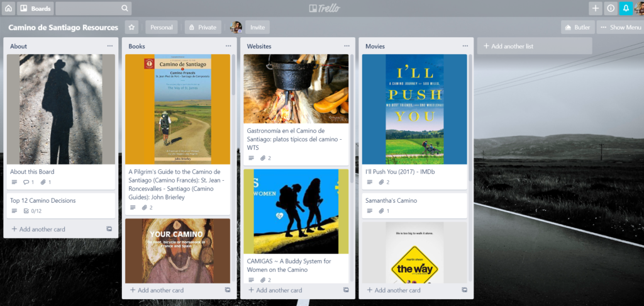This screenshot has height=306, width=644.
Task: Click the Websites list scrollbar
Action: 352,117
